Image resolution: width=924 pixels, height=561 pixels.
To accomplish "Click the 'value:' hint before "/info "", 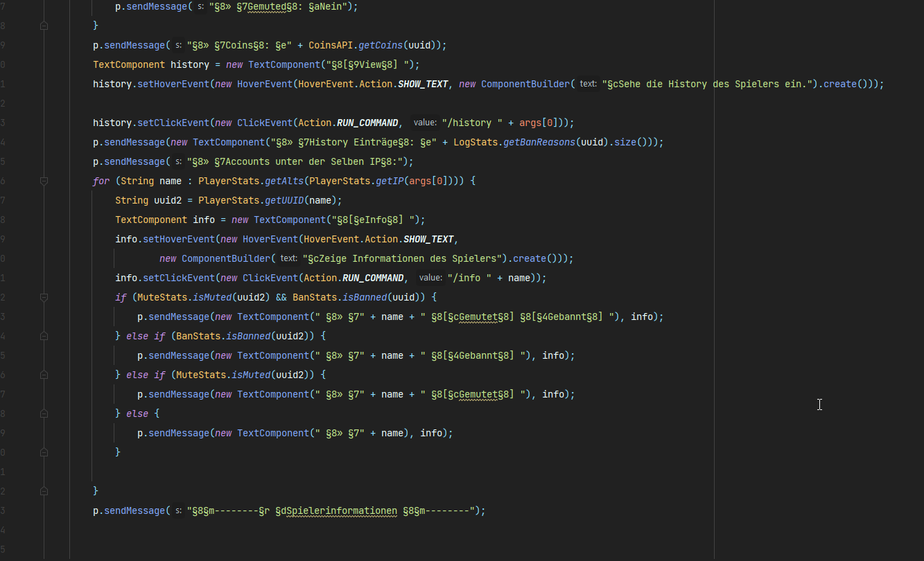I will 430,278.
